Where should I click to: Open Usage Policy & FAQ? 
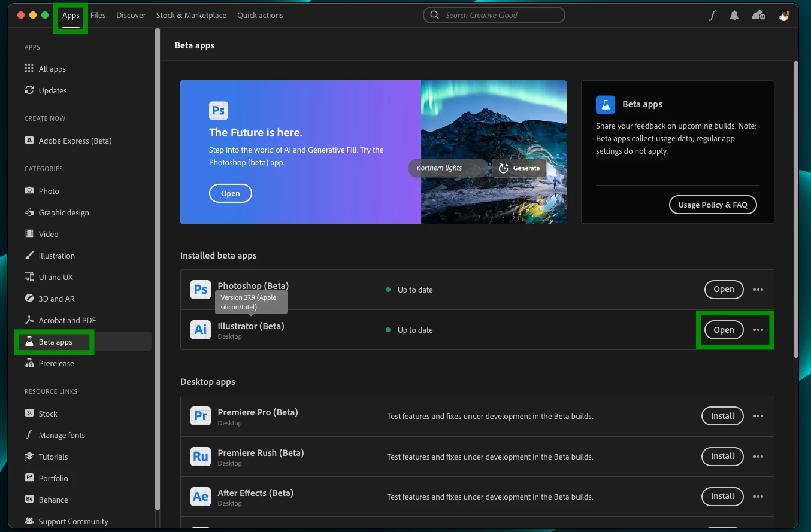click(x=713, y=205)
